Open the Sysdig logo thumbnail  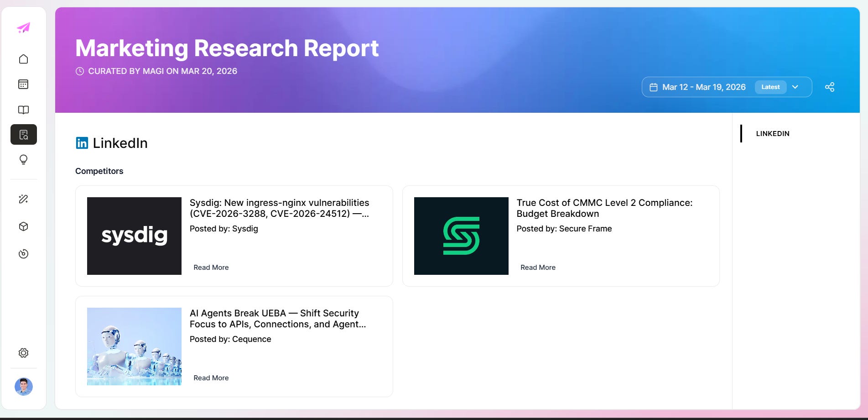[134, 236]
